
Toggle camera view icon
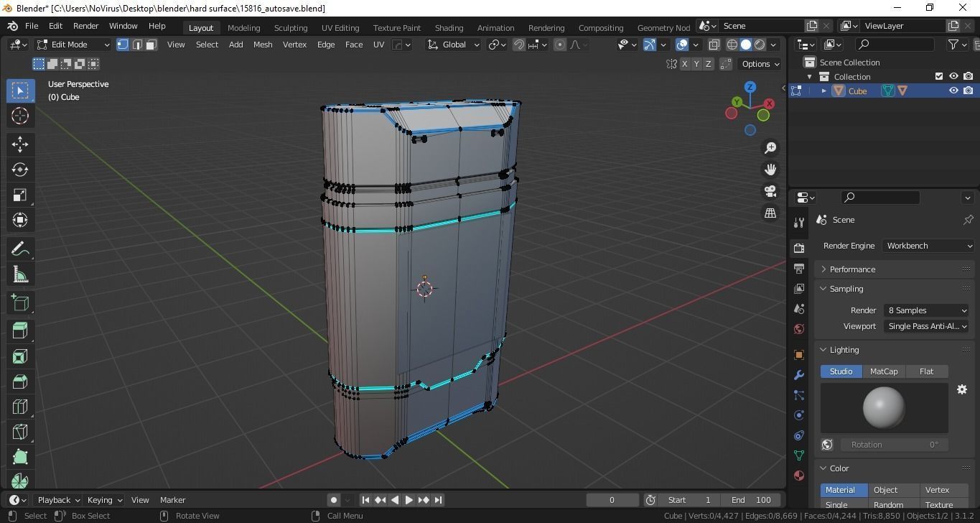[x=770, y=191]
